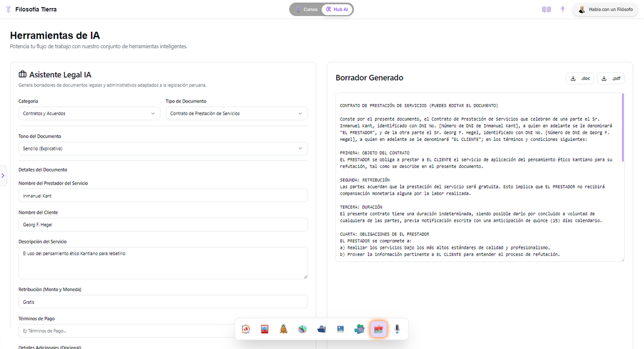Open the Tono del Documento dropdown
Image resolution: width=644 pixels, height=349 pixels.
[x=163, y=149]
